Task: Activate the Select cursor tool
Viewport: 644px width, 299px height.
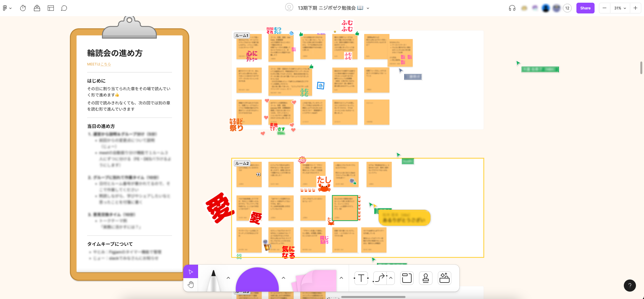Action: point(191,272)
